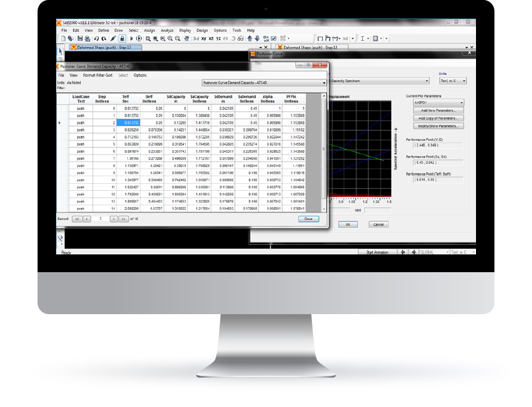The width and height of the screenshot is (532, 407).
Task: Click Done button in table window
Action: click(309, 219)
